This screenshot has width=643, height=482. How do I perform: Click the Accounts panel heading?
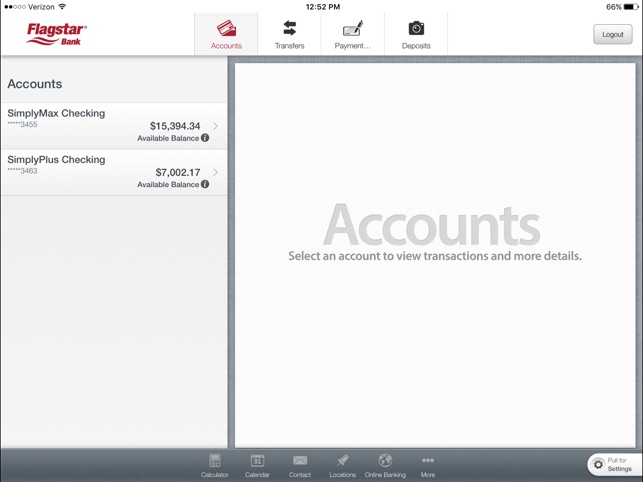(35, 84)
